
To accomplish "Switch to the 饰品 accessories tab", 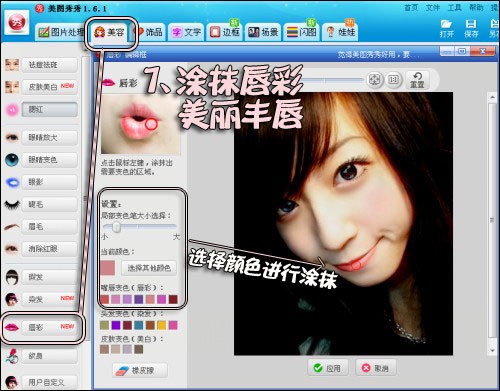I will [x=149, y=32].
